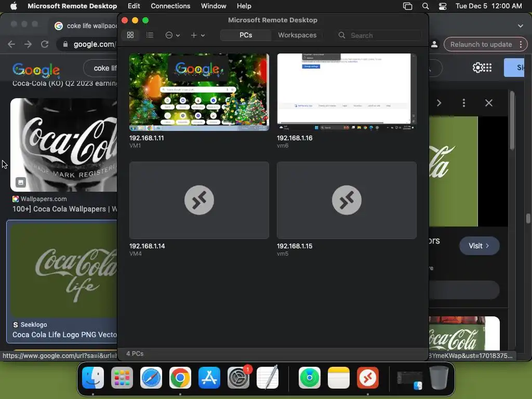Image resolution: width=532 pixels, height=399 pixels.
Task: Switch to list view in Remote Desktop
Action: 150,35
